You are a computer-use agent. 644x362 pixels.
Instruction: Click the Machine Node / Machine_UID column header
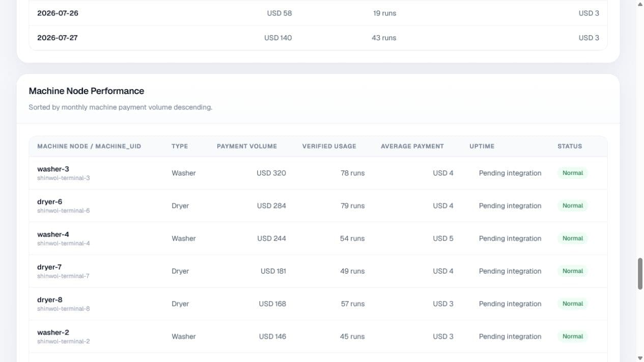(x=89, y=146)
